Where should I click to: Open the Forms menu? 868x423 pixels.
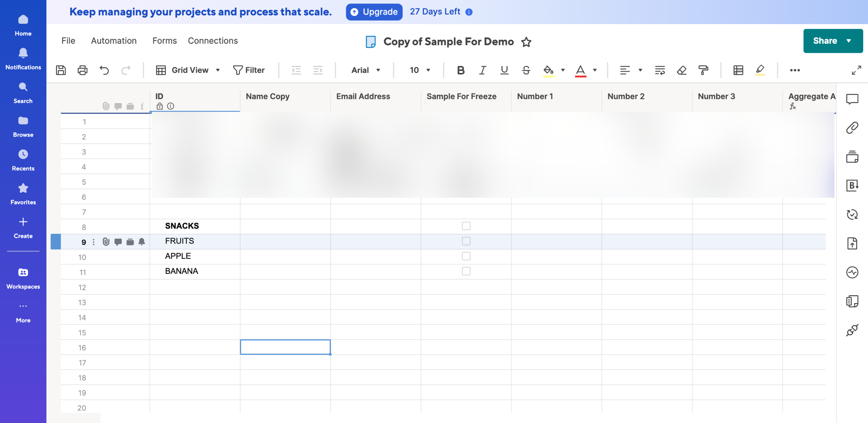click(x=164, y=41)
